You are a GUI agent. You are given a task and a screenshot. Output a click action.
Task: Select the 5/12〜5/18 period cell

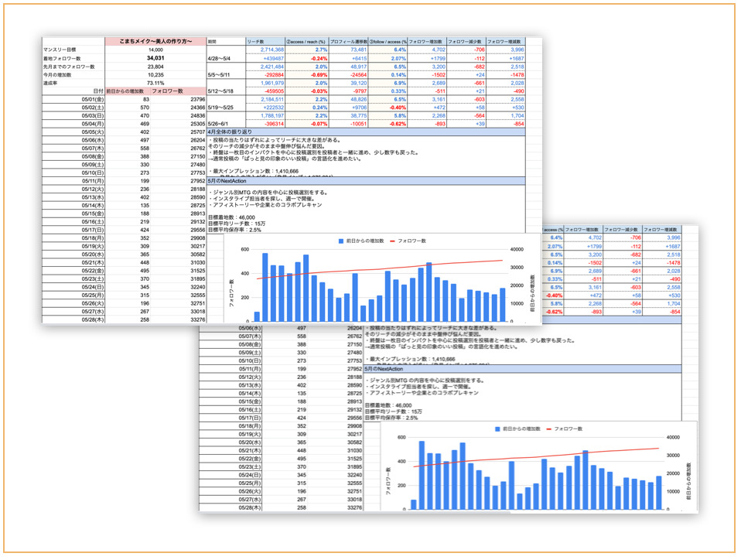tap(222, 91)
